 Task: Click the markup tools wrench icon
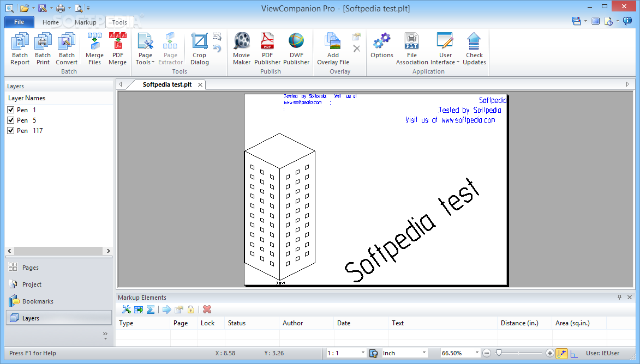[x=127, y=310]
